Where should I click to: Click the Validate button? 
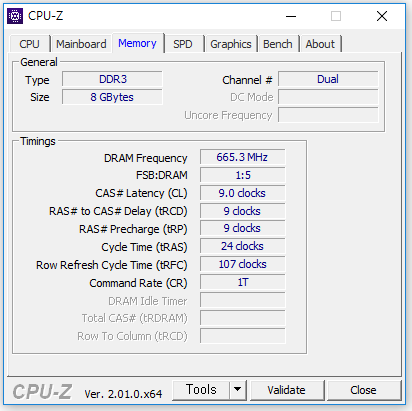(x=286, y=390)
